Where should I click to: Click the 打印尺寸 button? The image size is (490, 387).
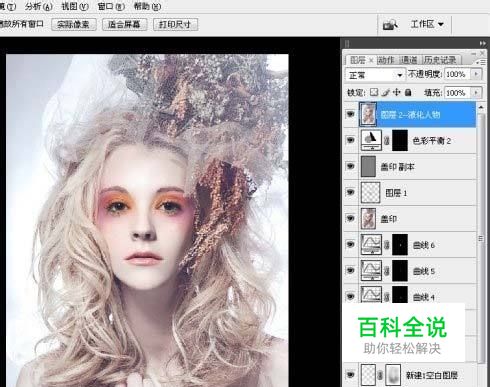[x=175, y=24]
